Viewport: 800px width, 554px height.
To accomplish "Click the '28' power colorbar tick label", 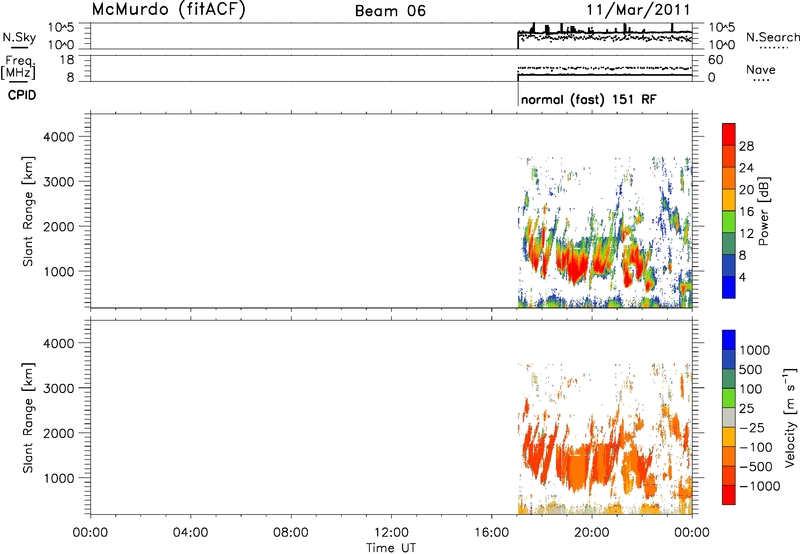I will tap(746, 146).
